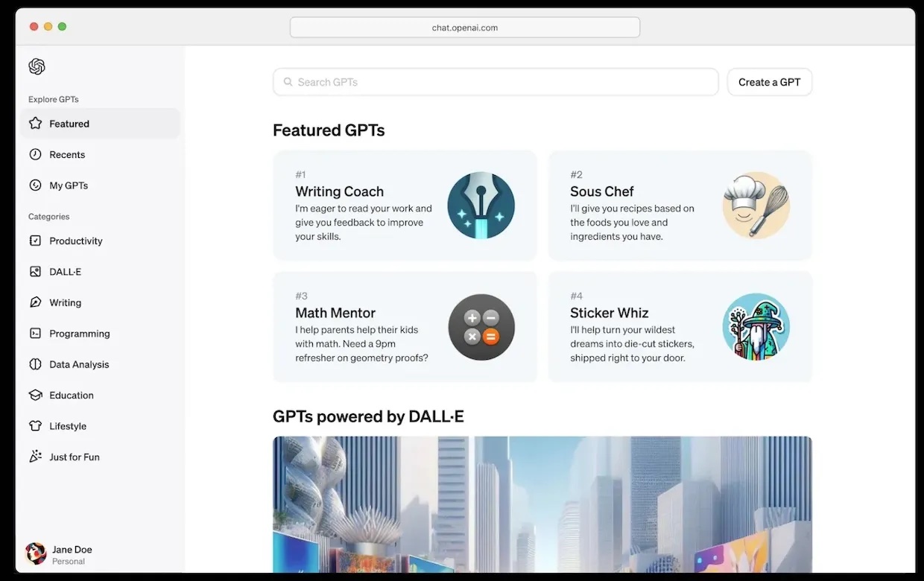Go to My GPTs
Image resolution: width=924 pixels, height=581 pixels.
101,185
